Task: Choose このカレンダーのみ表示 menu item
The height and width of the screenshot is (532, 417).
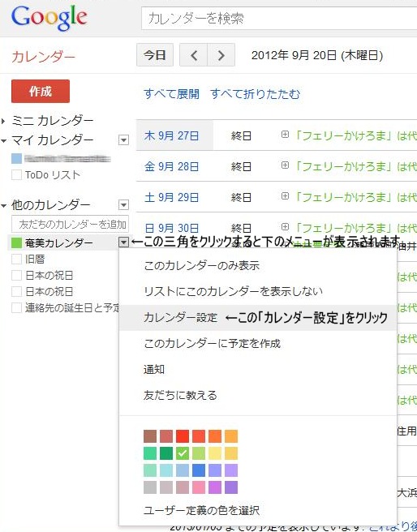Action: (x=201, y=265)
